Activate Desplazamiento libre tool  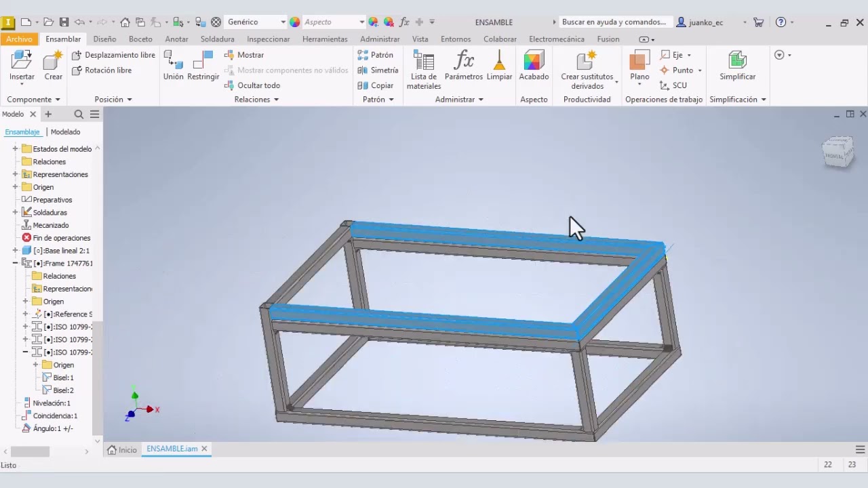coord(113,55)
